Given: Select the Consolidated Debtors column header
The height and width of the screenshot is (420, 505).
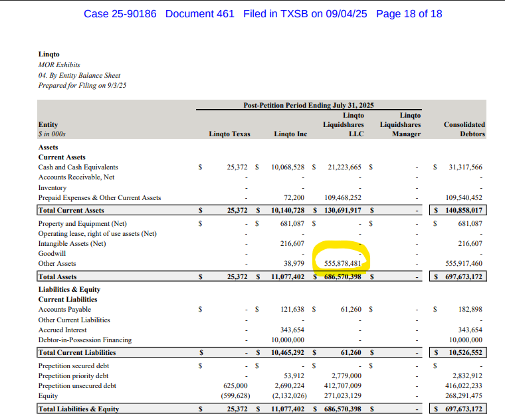Looking at the screenshot, I should click(x=464, y=129).
